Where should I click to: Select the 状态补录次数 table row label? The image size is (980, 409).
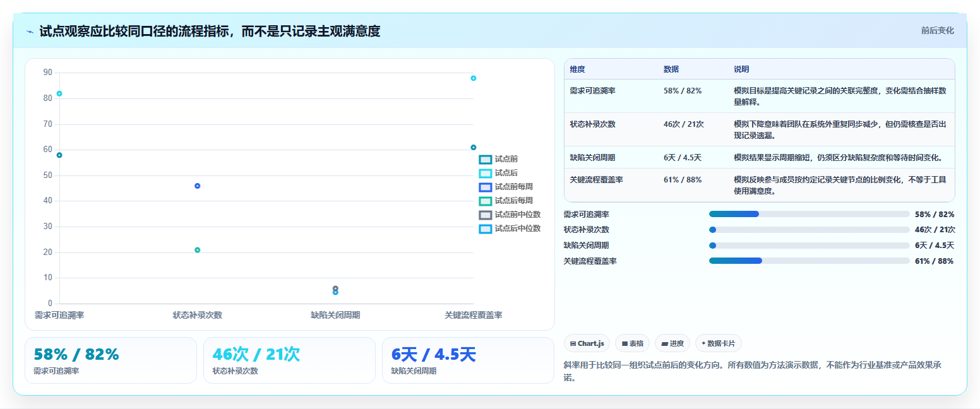tap(592, 124)
